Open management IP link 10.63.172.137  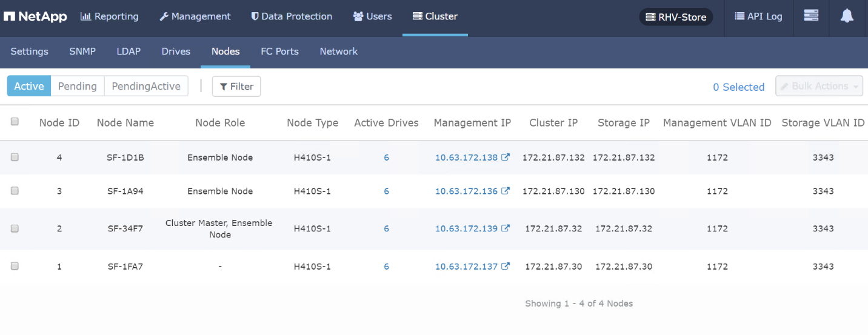pyautogui.click(x=466, y=267)
